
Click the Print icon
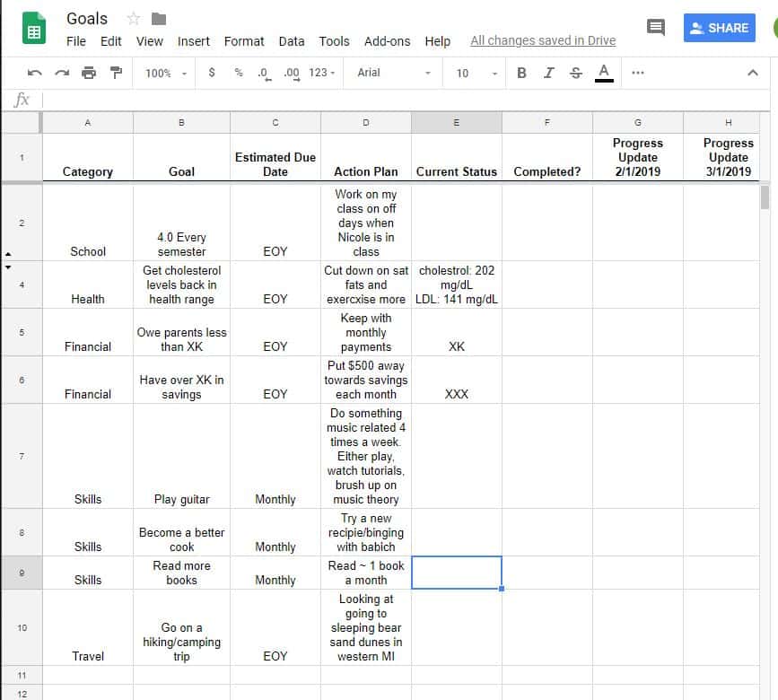[x=89, y=73]
